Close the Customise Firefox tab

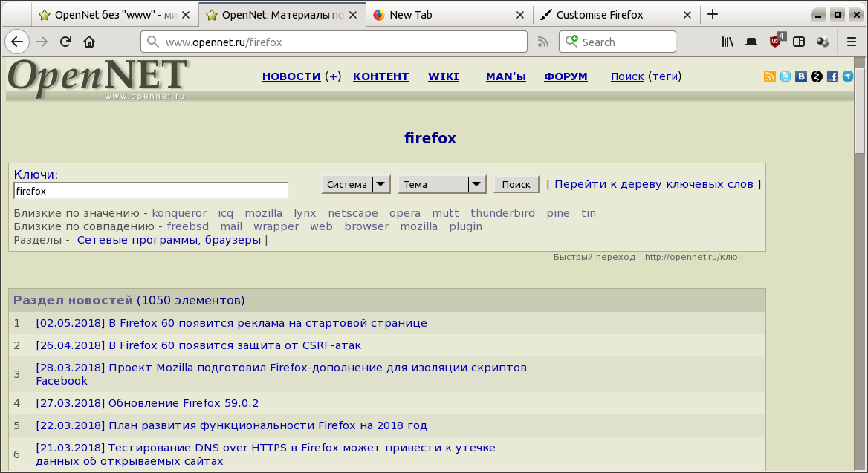point(687,15)
